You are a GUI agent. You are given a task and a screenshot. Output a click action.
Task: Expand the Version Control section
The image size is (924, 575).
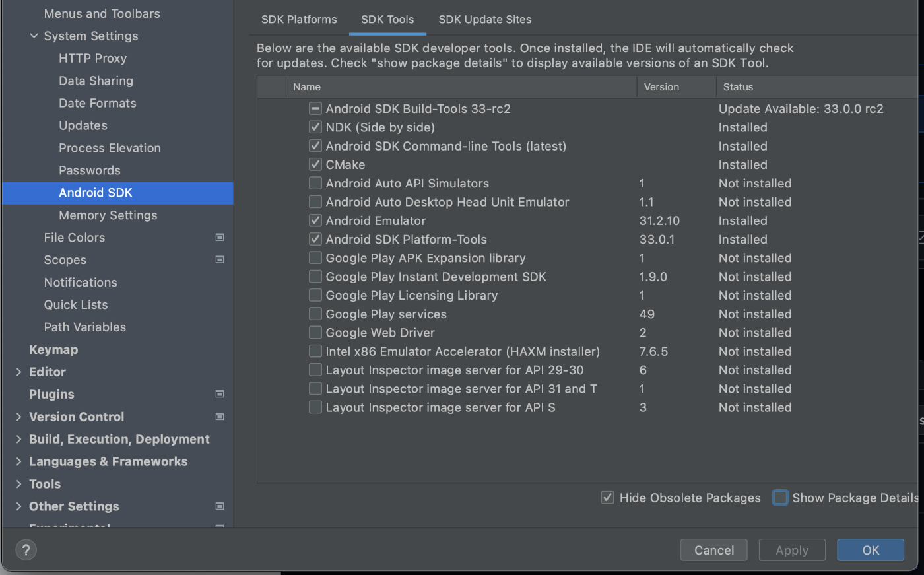tap(18, 417)
